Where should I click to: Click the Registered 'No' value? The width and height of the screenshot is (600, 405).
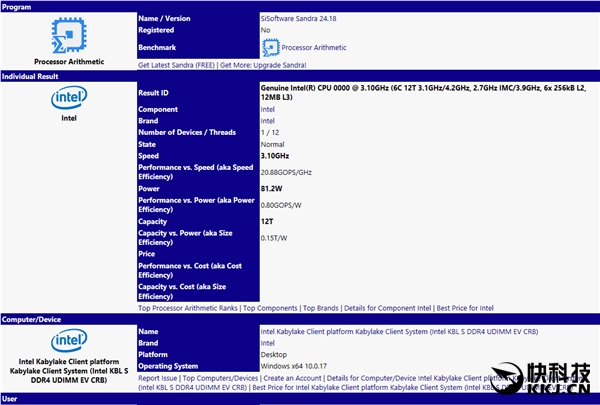tap(265, 30)
